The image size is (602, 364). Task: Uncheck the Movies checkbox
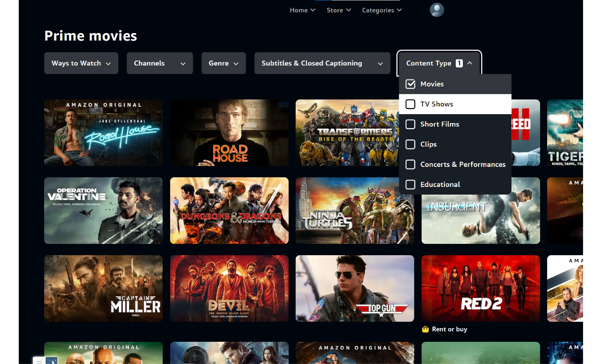point(410,84)
